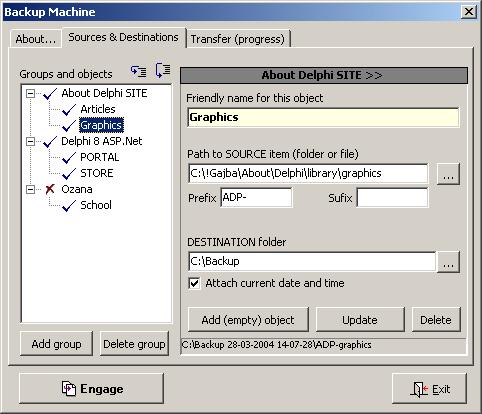Click the Engage button
This screenshot has height=414, width=482.
pyautogui.click(x=91, y=388)
